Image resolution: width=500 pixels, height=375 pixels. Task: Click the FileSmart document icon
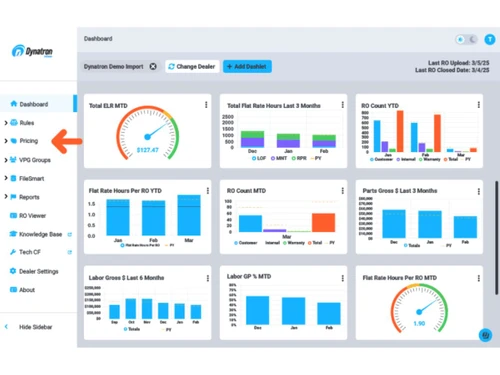(13, 178)
